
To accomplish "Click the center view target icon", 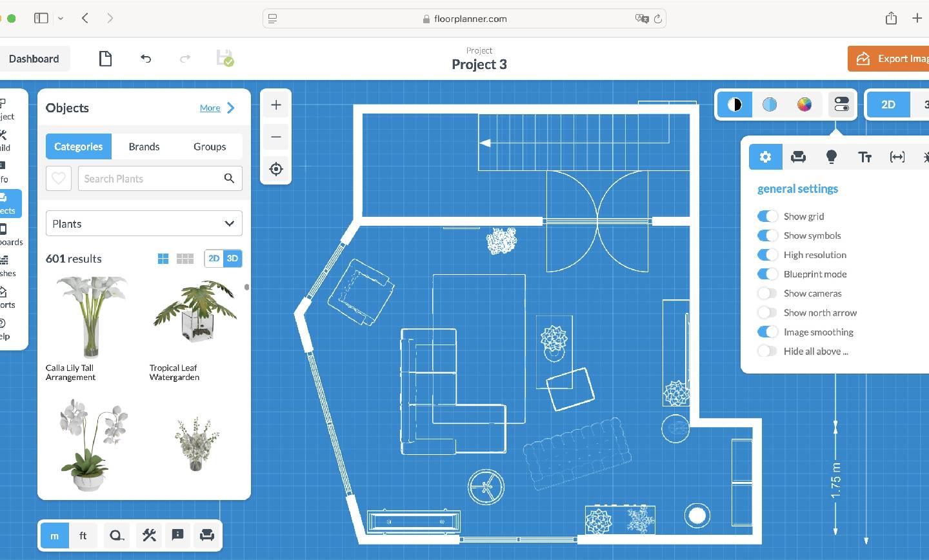I will pos(276,169).
